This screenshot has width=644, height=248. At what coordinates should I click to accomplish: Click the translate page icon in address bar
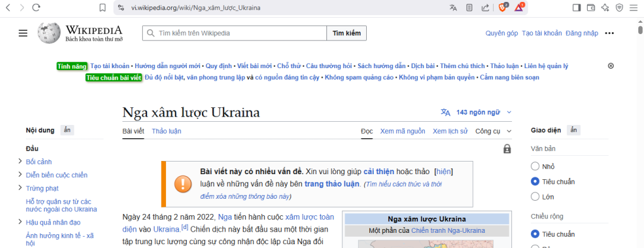[453, 8]
